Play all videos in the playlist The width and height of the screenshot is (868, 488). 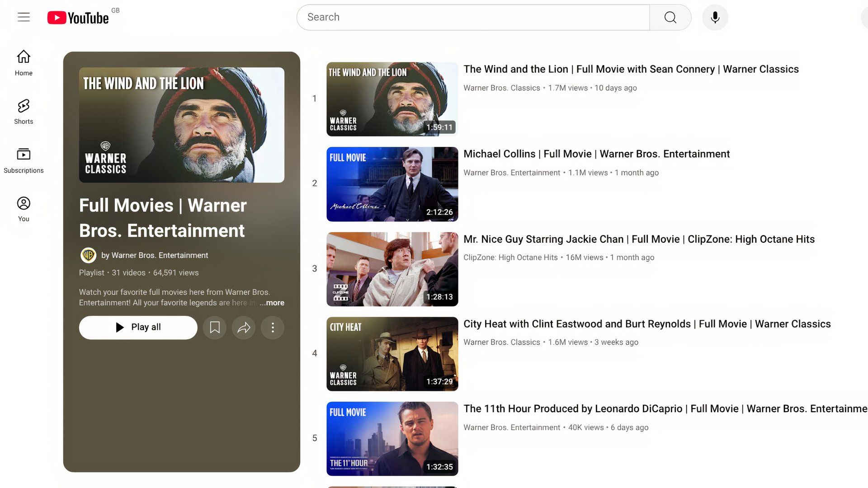pos(138,327)
